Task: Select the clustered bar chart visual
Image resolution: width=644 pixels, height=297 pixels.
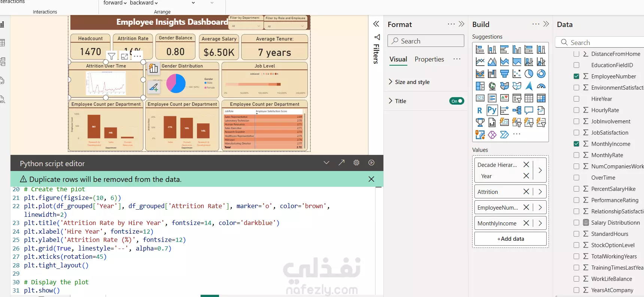Action: tap(505, 49)
